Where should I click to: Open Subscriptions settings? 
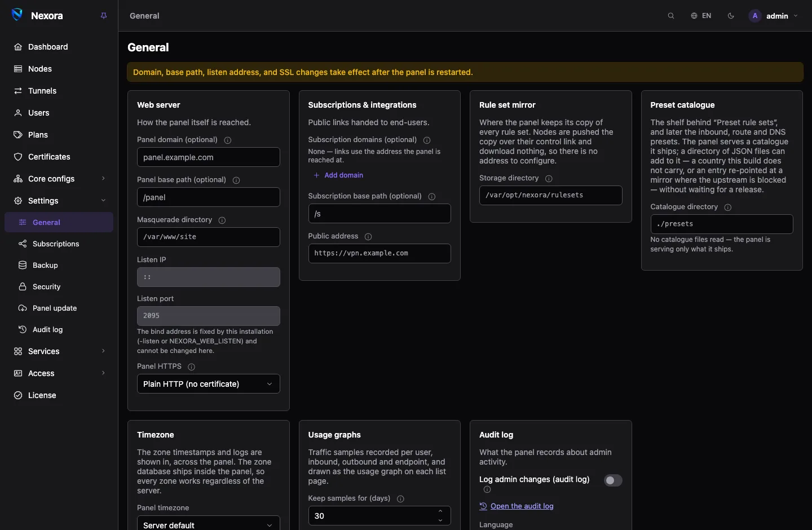59,244
